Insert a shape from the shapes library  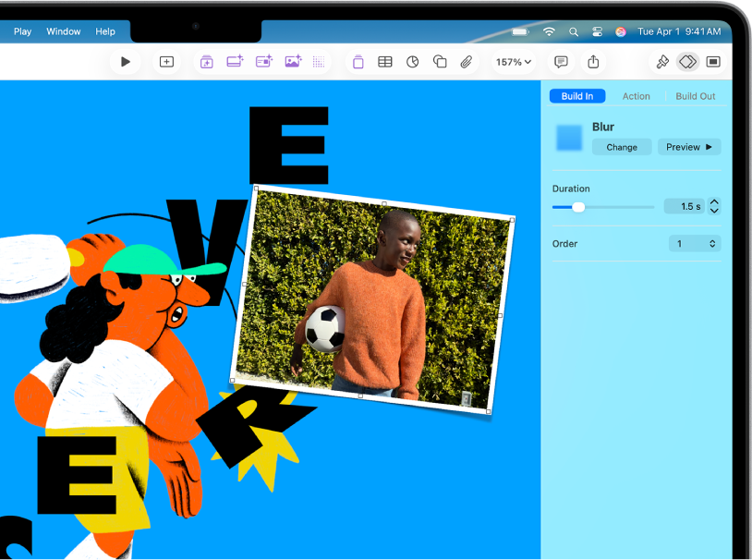coord(440,61)
